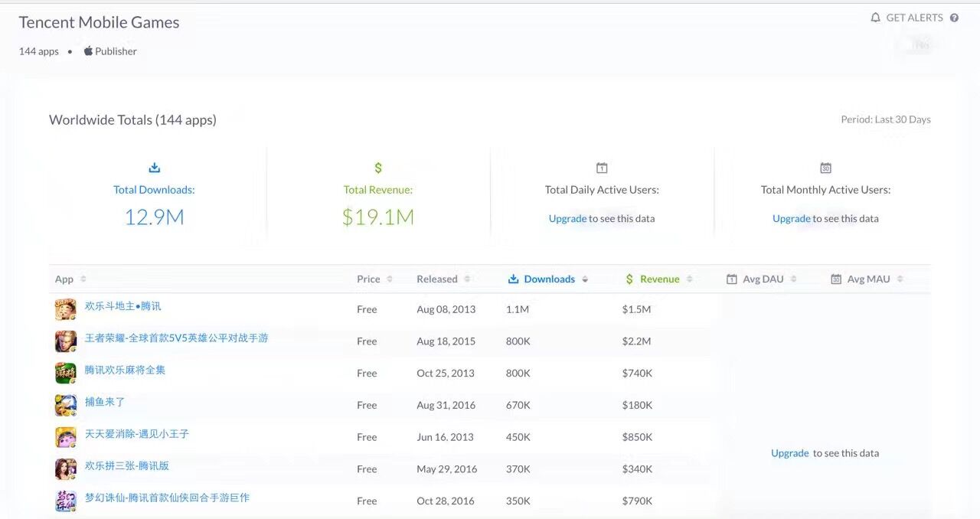Click the 王者荣耀 app icon
Screen dimensions: 980x519
coord(66,341)
